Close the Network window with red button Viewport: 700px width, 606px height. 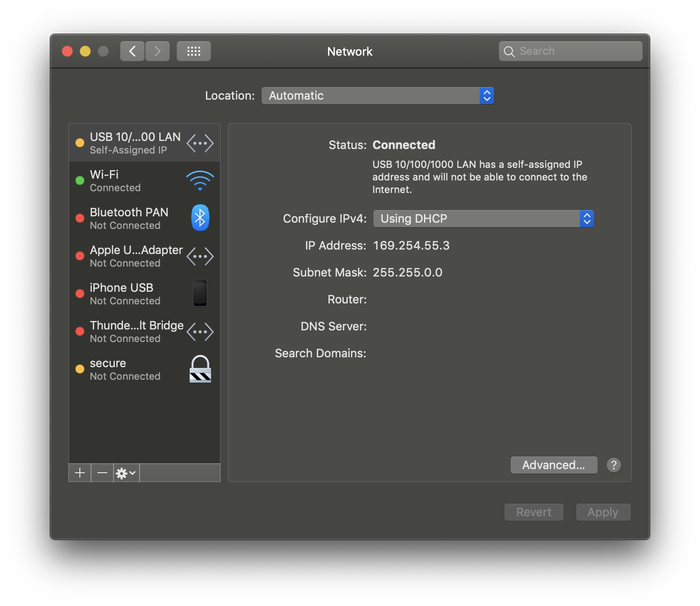tap(67, 51)
